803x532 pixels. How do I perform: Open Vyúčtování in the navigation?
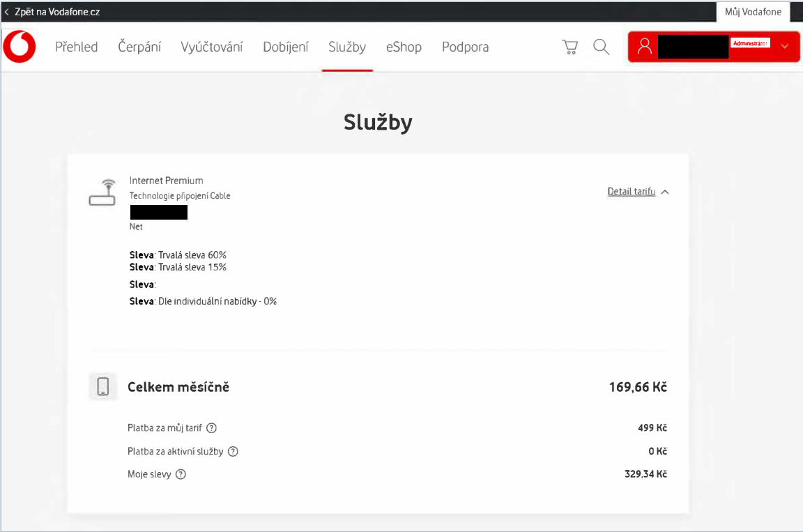pos(211,47)
